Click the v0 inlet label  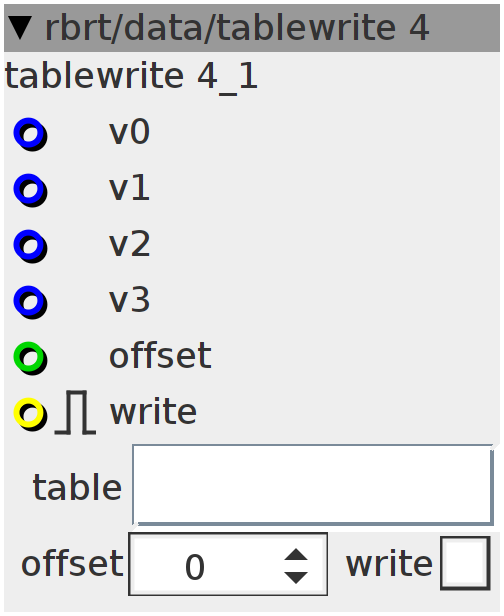(x=129, y=132)
